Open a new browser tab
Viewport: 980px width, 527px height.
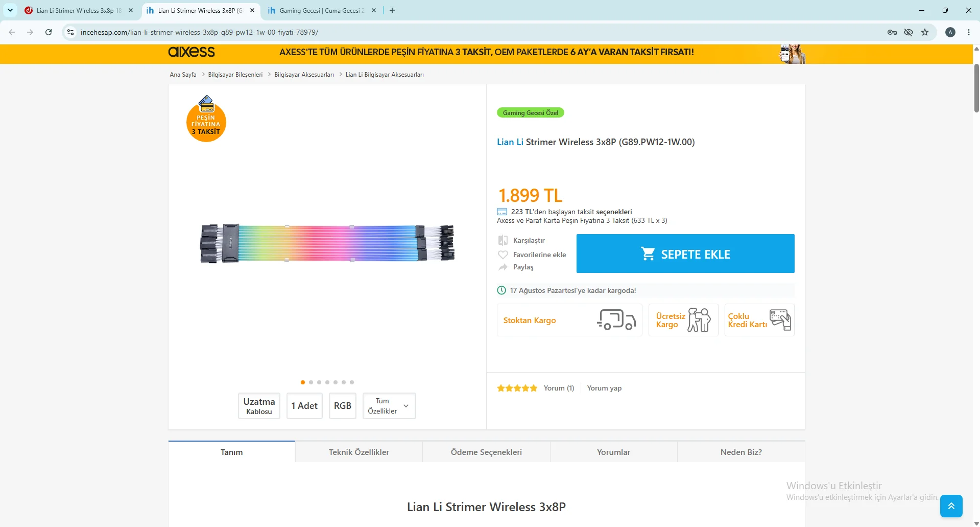(x=392, y=10)
